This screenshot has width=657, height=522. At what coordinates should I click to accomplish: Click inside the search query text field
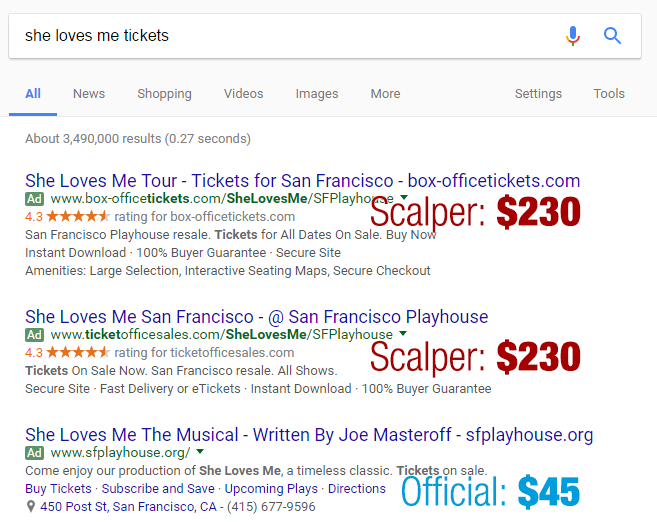point(280,36)
